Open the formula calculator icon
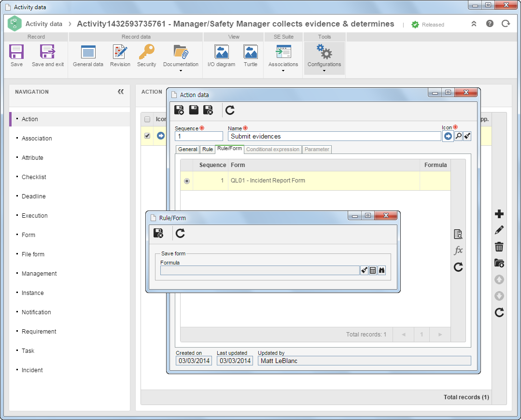 click(373, 270)
